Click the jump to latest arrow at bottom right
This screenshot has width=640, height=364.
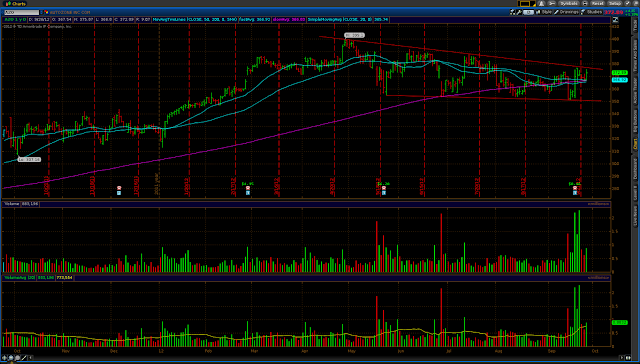[628, 357]
